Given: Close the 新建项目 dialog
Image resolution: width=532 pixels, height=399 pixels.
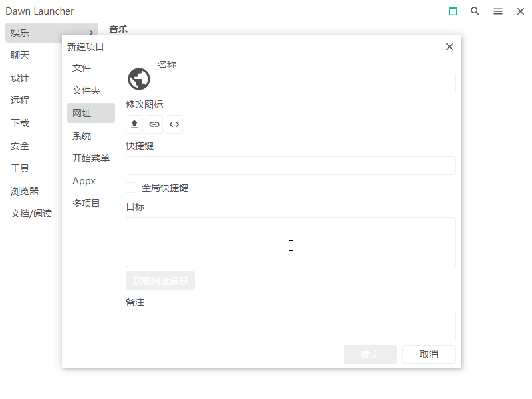Looking at the screenshot, I should (450, 47).
